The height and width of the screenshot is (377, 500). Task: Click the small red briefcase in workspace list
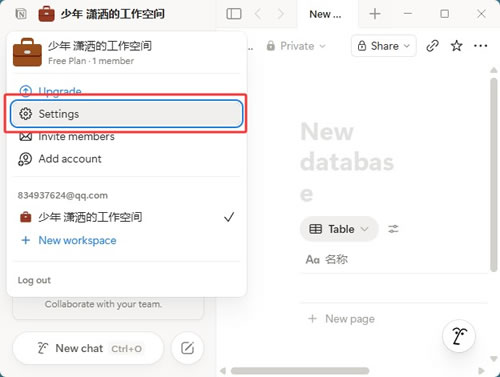tap(25, 217)
